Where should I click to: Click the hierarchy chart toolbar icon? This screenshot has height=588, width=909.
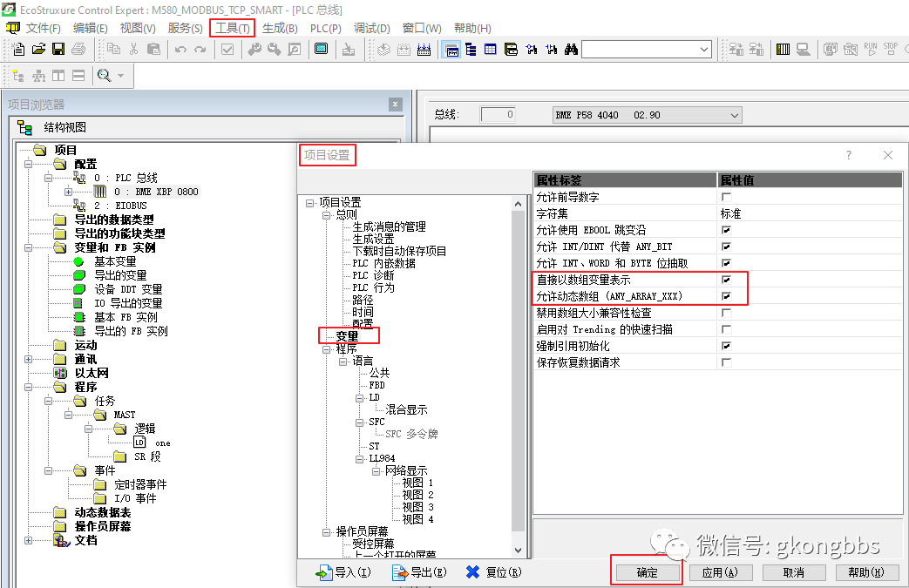pos(39,75)
